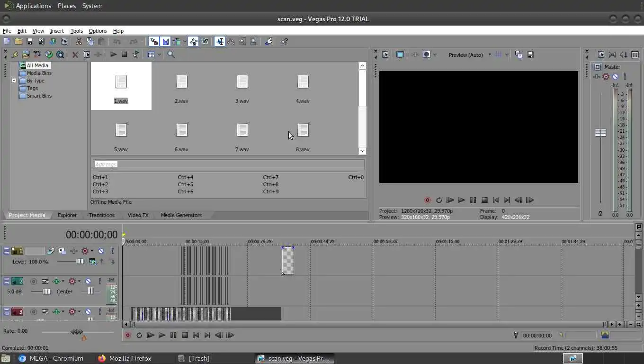The height and width of the screenshot is (364, 644).
Task: Open Master bus FX gear icon
Action: tap(605, 77)
